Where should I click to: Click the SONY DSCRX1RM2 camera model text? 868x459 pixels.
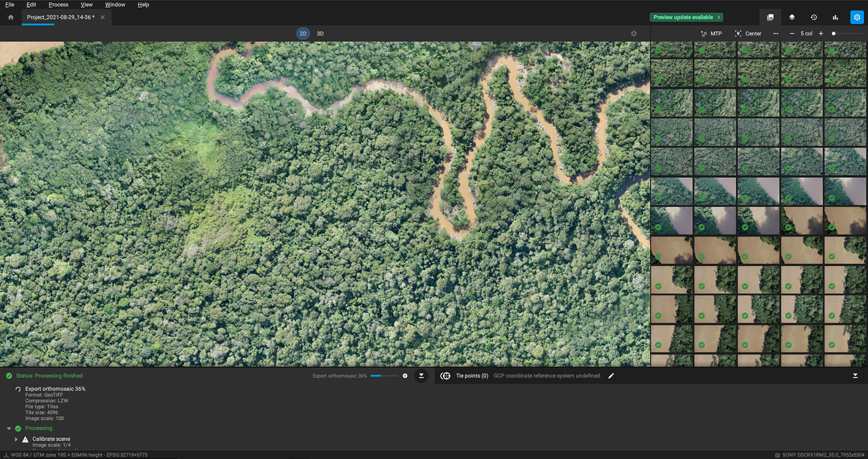pyautogui.click(x=824, y=455)
